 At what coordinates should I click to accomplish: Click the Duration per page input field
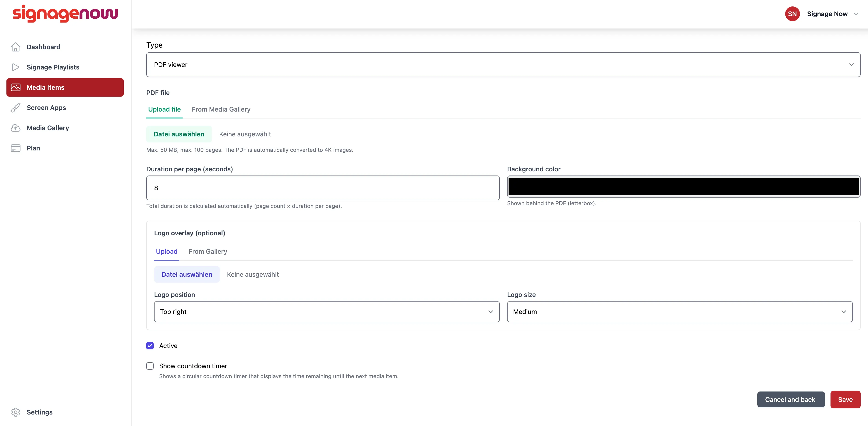pyautogui.click(x=323, y=188)
